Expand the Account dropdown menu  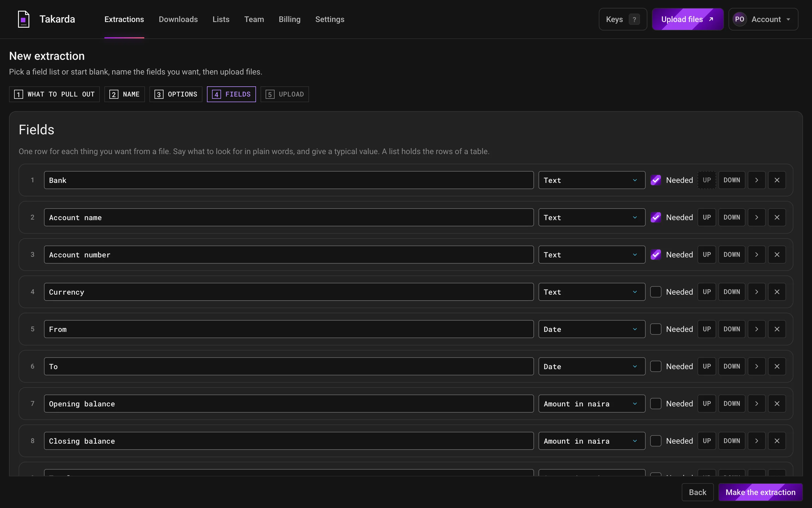(763, 19)
